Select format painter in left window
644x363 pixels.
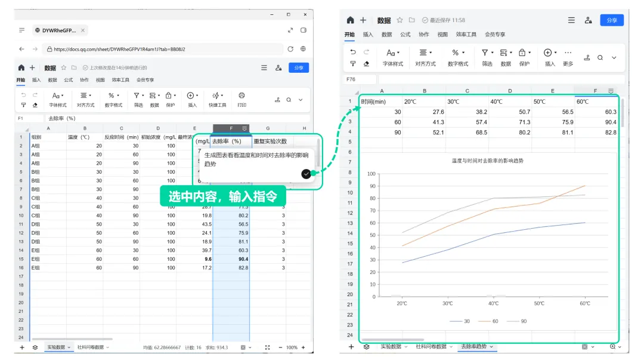pos(23,105)
